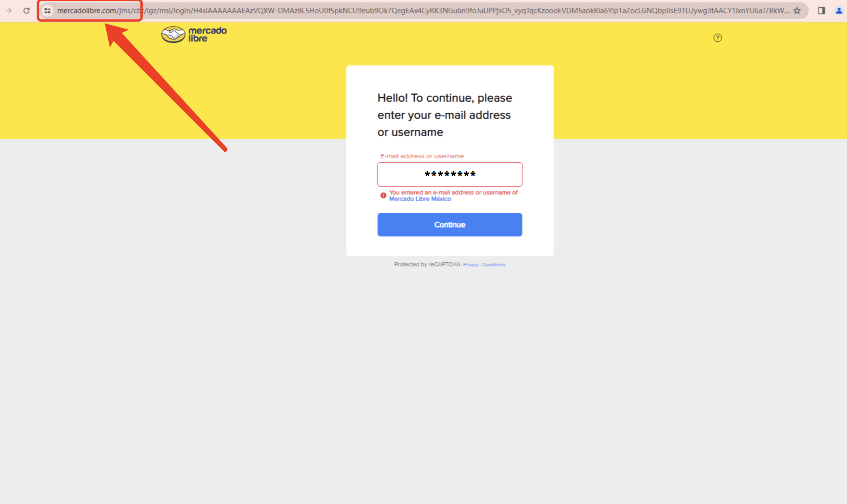Image resolution: width=847 pixels, height=504 pixels.
Task: Click the red error exclamation icon
Action: (383, 196)
